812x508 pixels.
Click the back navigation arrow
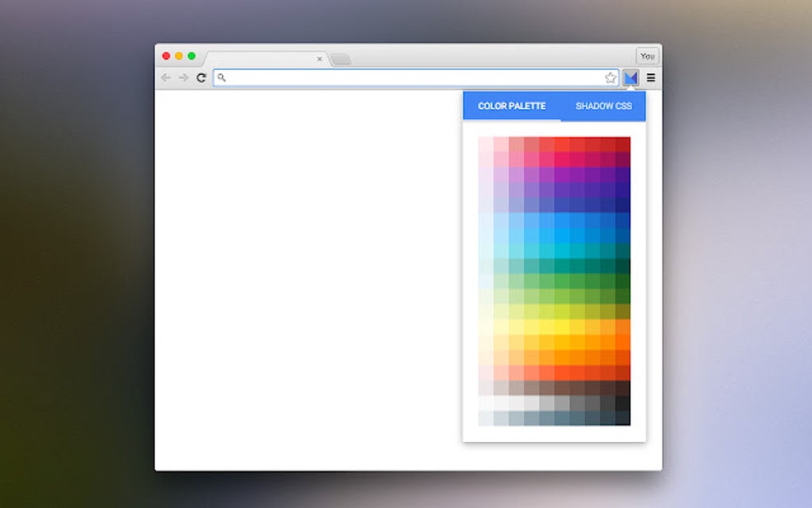(166, 78)
